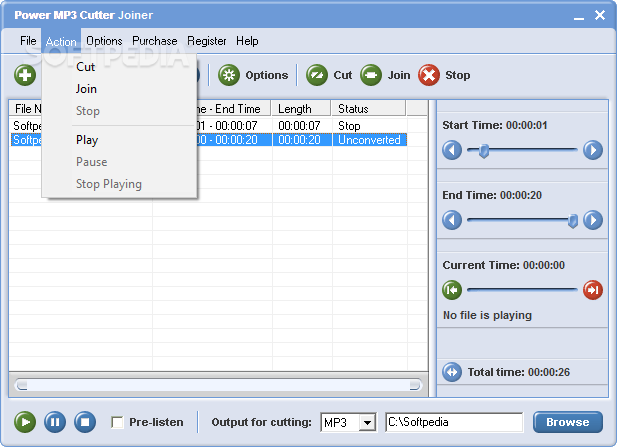Click the red Stop toolbar icon
617x447 pixels.
429,75
